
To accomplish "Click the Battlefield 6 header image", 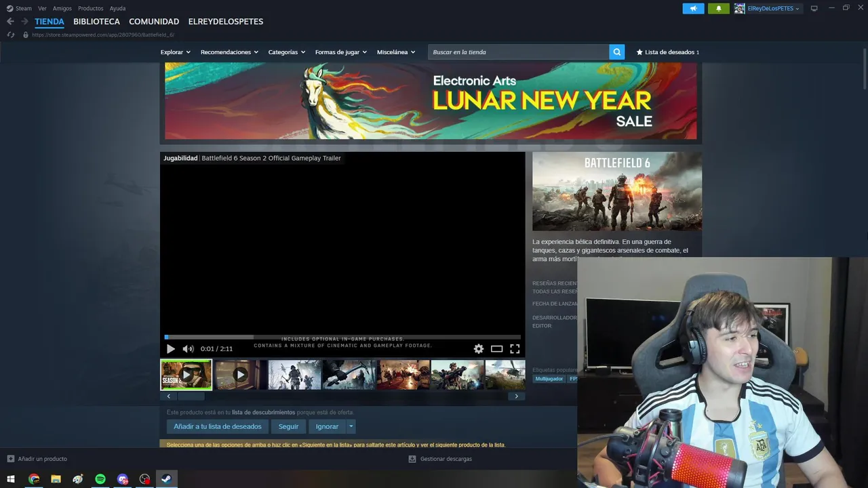I will [x=617, y=191].
